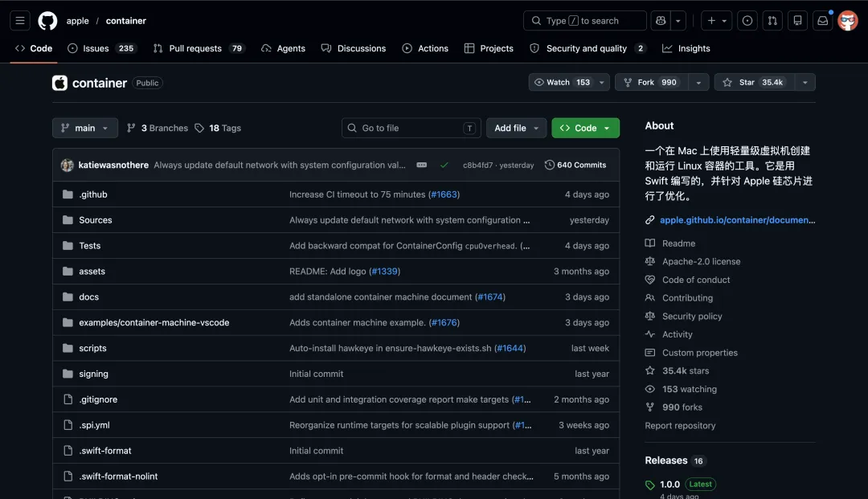Open the Releases section heading
The width and height of the screenshot is (868, 499).
point(666,460)
